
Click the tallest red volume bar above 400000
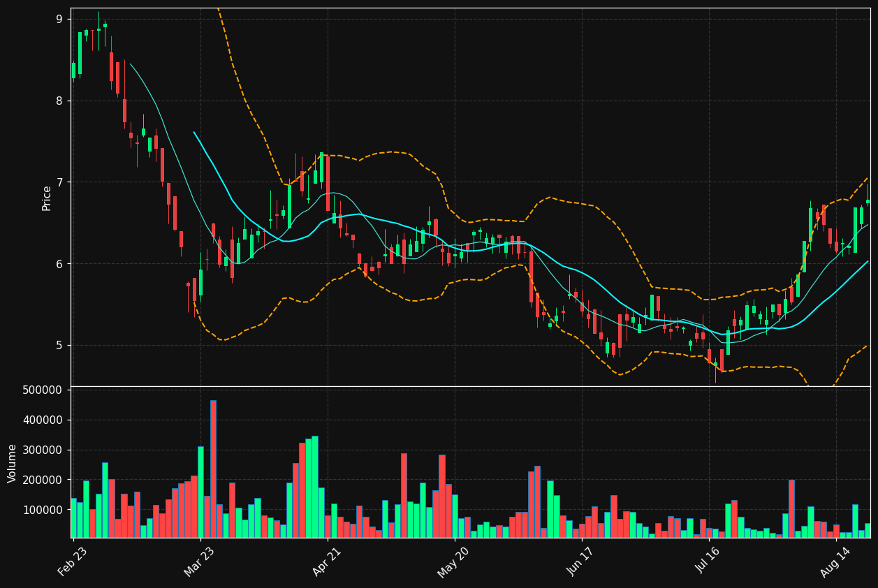click(x=213, y=469)
